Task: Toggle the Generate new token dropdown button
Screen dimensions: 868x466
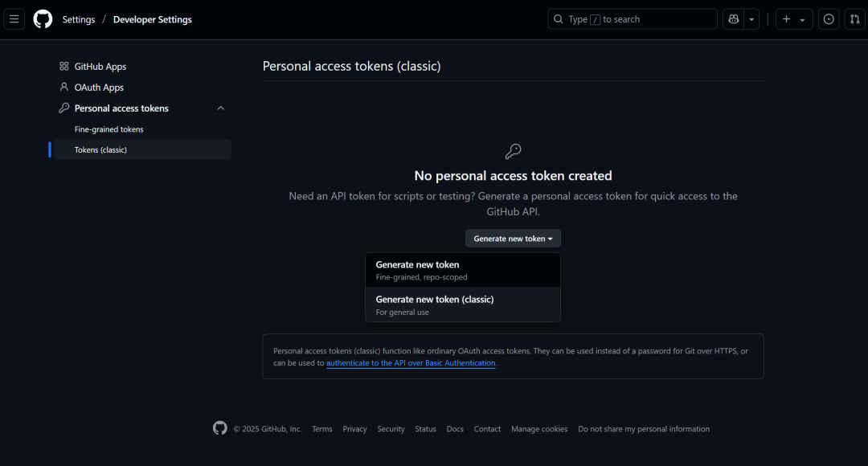Action: (513, 239)
